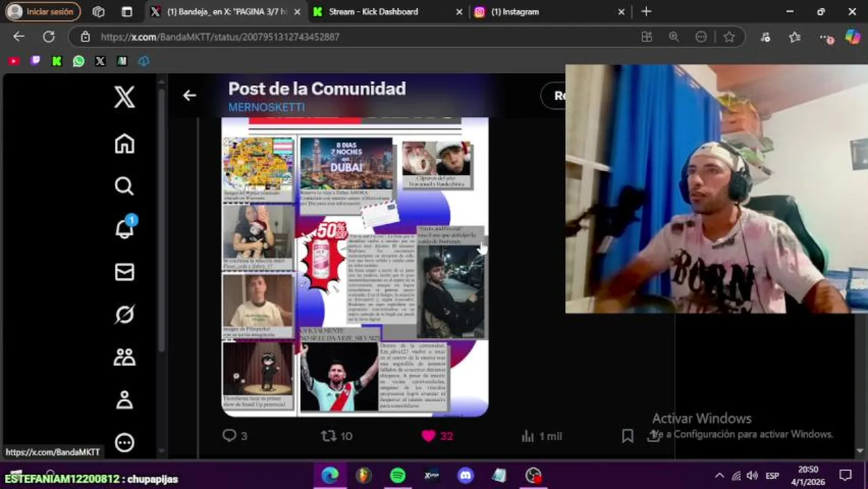
Task: Open Notifications bell with 1 badge
Action: tap(125, 228)
